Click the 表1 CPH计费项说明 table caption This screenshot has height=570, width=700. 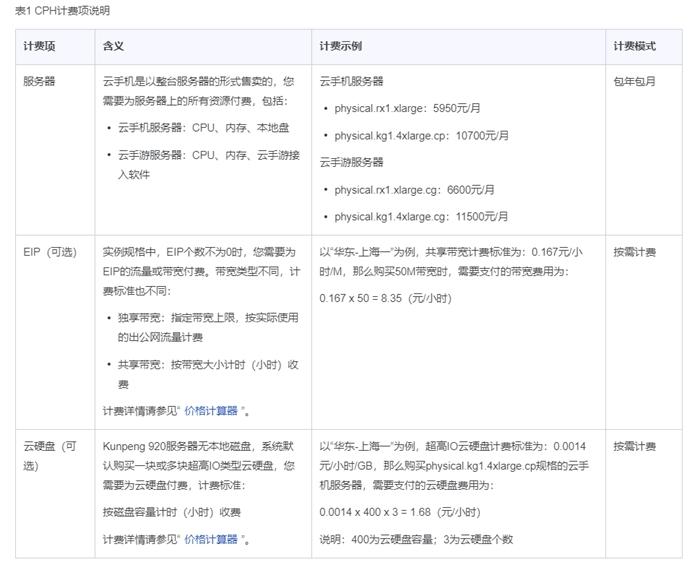tap(62, 11)
